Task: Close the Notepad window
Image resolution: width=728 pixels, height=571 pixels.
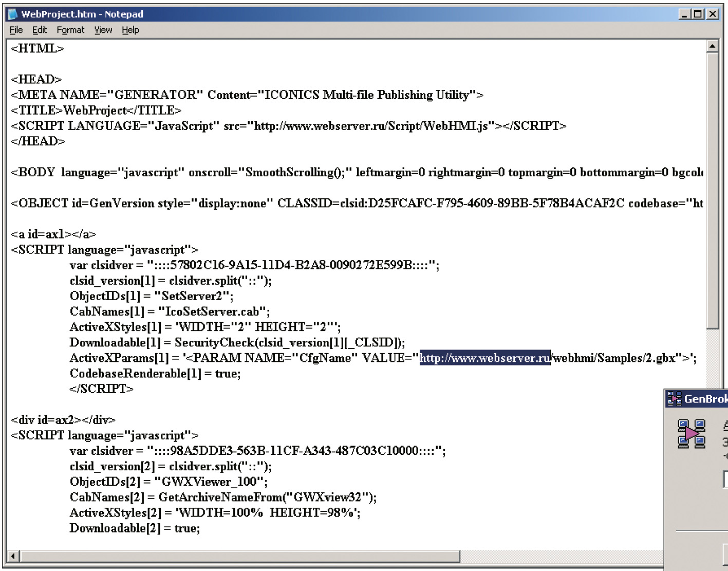Action: (713, 14)
